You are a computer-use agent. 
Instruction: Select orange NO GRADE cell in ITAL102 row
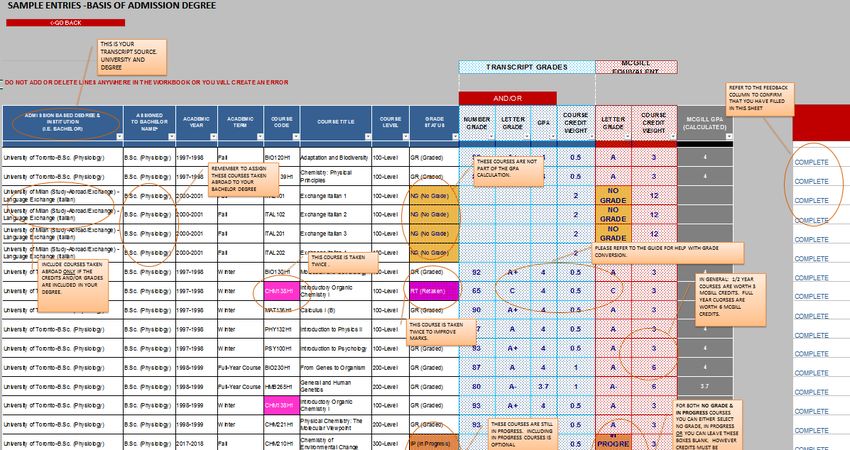(x=613, y=215)
